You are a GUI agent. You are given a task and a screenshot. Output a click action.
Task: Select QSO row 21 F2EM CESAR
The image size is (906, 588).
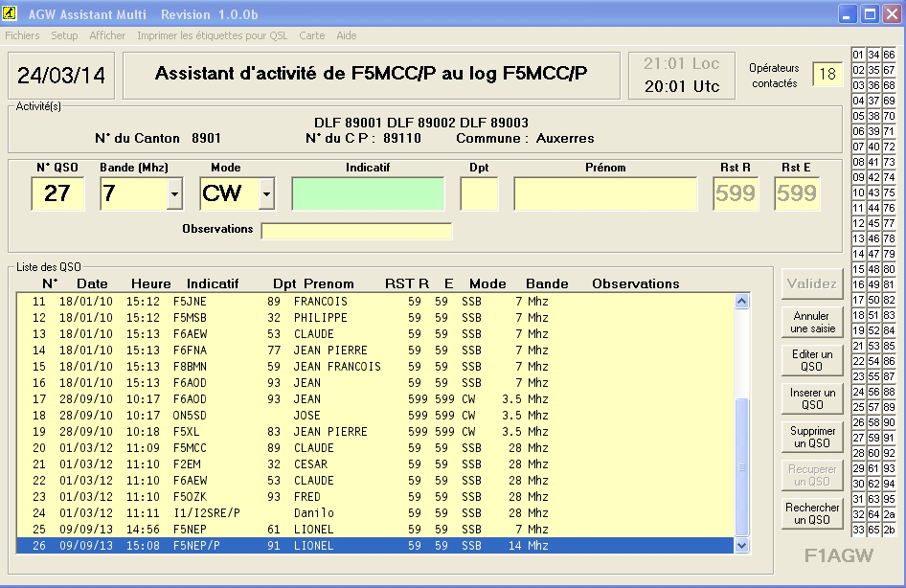coord(375,464)
